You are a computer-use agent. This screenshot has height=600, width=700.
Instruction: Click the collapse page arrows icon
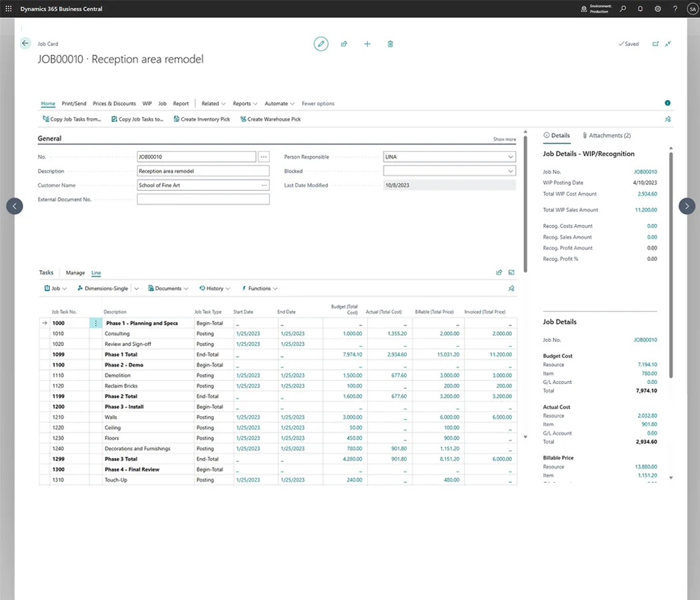coord(668,44)
